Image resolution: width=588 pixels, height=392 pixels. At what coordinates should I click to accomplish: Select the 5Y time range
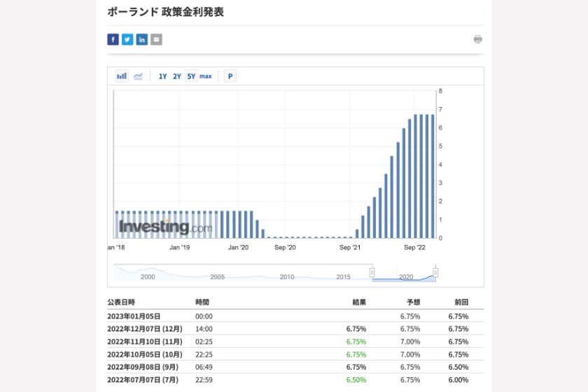click(x=191, y=76)
